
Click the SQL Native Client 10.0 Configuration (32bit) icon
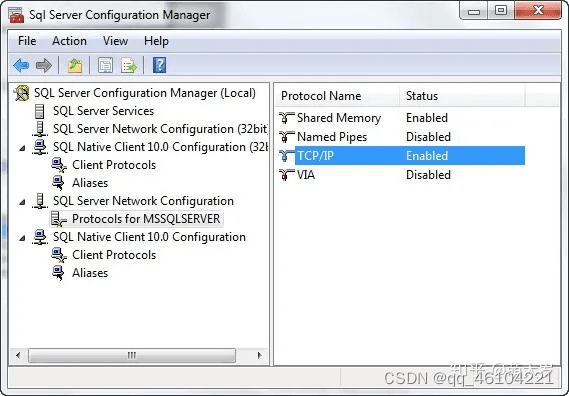point(40,147)
